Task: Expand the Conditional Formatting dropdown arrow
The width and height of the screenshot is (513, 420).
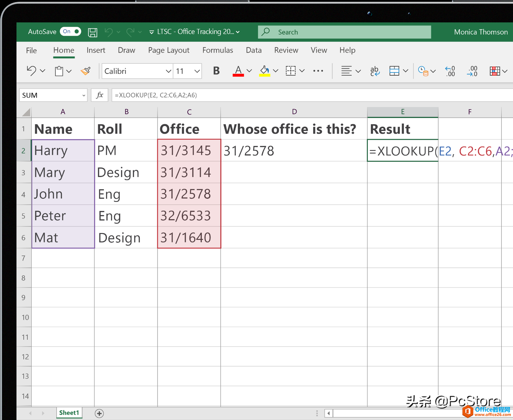Action: click(x=505, y=71)
